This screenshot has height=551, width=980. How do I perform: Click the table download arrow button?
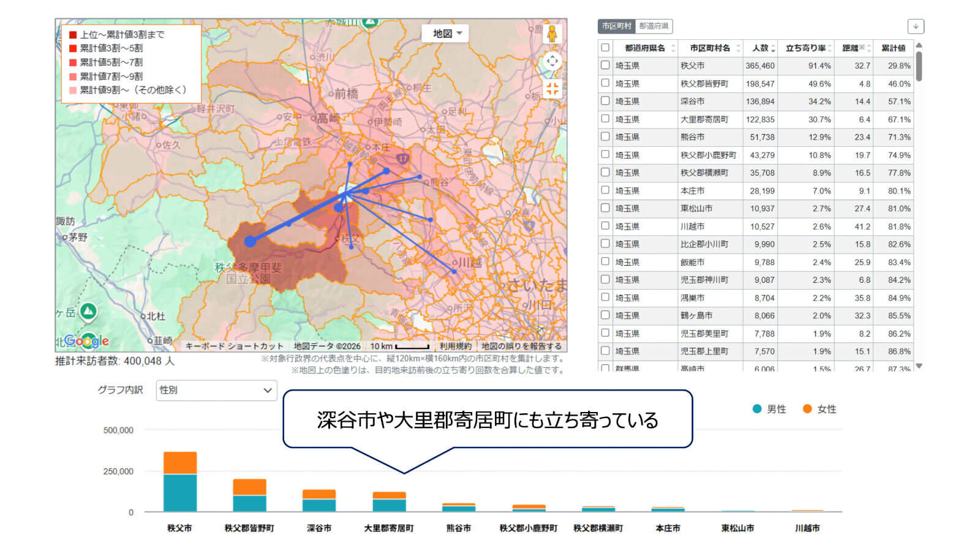[x=915, y=26]
